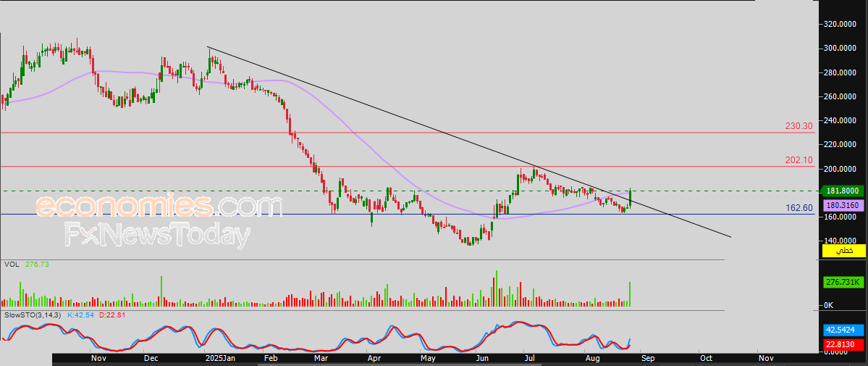
Task: Click the Mar date label
Action: (321, 359)
